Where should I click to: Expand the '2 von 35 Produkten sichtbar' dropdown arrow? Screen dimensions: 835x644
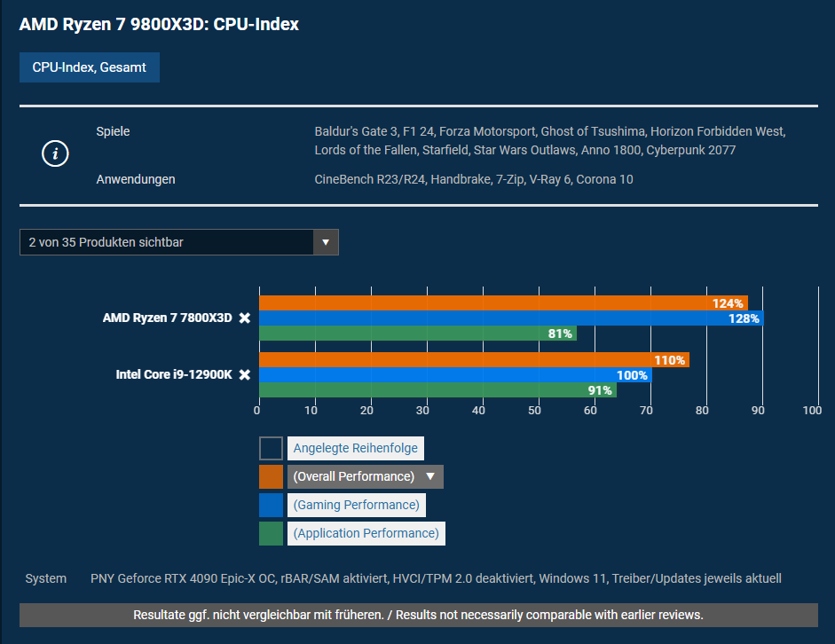(326, 242)
